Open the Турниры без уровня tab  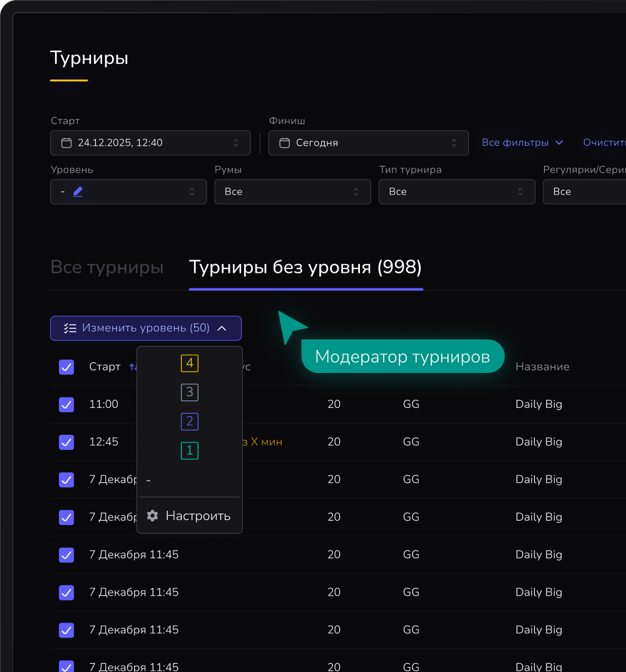(x=305, y=267)
